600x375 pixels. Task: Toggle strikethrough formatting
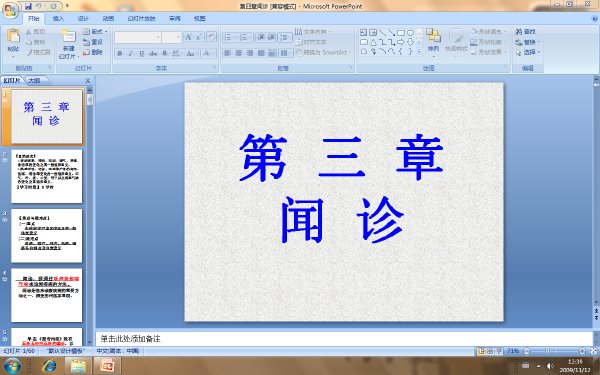pyautogui.click(x=153, y=54)
